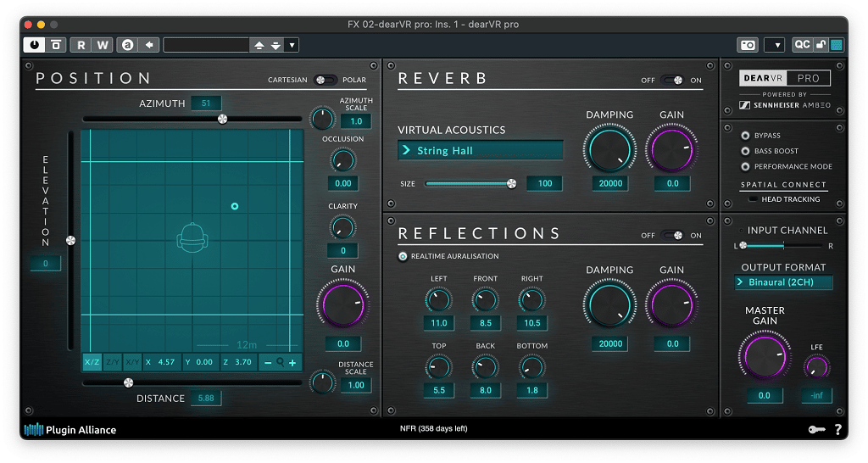This screenshot has height=463, width=868.
Task: Open the Binaural (2CH) output format dropdown
Action: pos(783,282)
